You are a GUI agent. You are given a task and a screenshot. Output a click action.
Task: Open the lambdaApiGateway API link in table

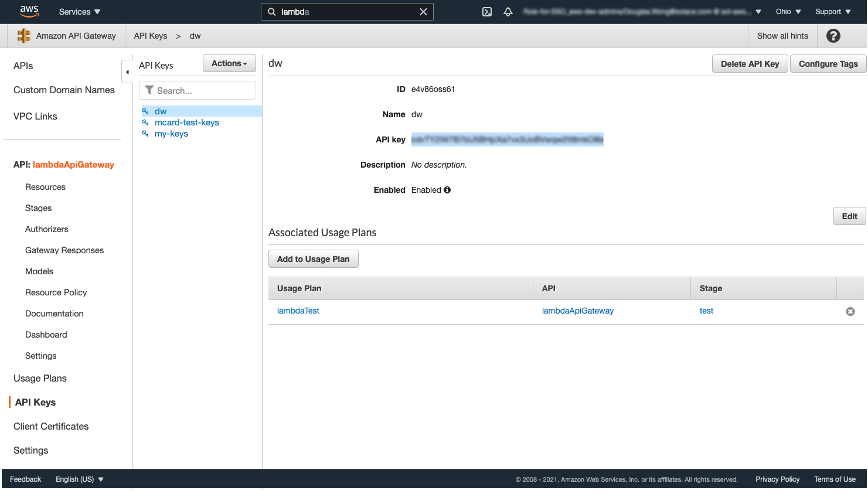pyautogui.click(x=577, y=311)
